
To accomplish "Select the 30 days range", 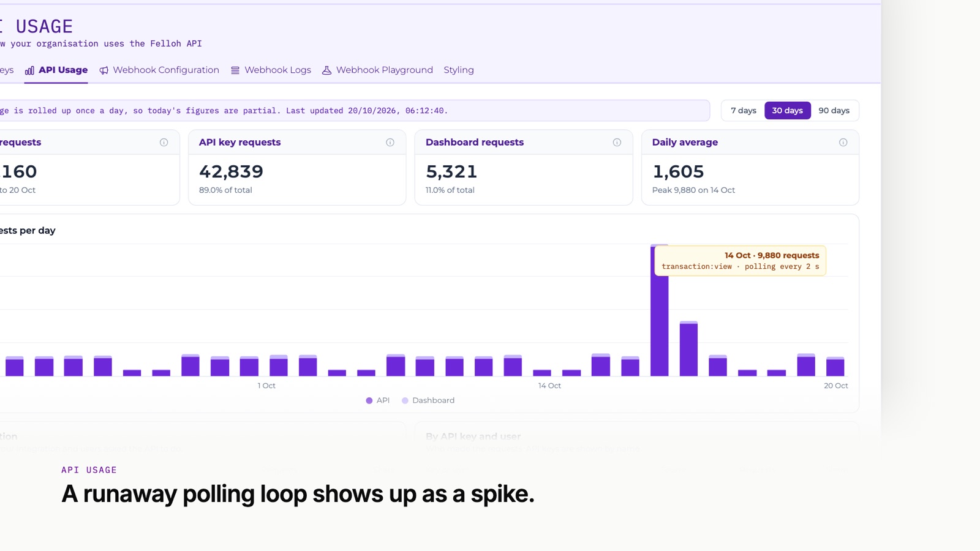I will tap(787, 111).
